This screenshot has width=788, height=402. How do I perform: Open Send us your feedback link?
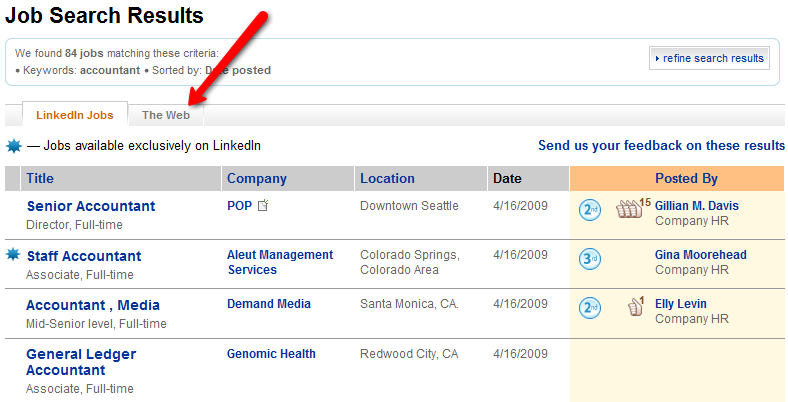[661, 146]
